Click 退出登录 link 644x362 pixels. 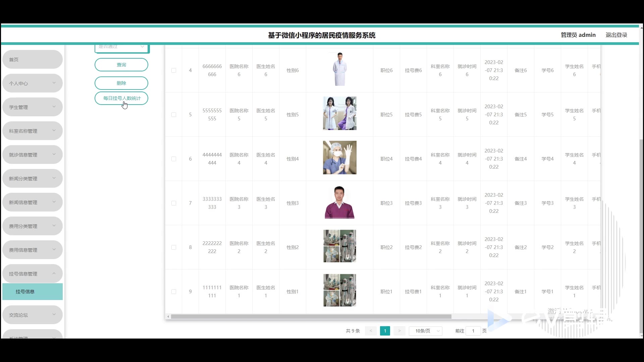616,35
